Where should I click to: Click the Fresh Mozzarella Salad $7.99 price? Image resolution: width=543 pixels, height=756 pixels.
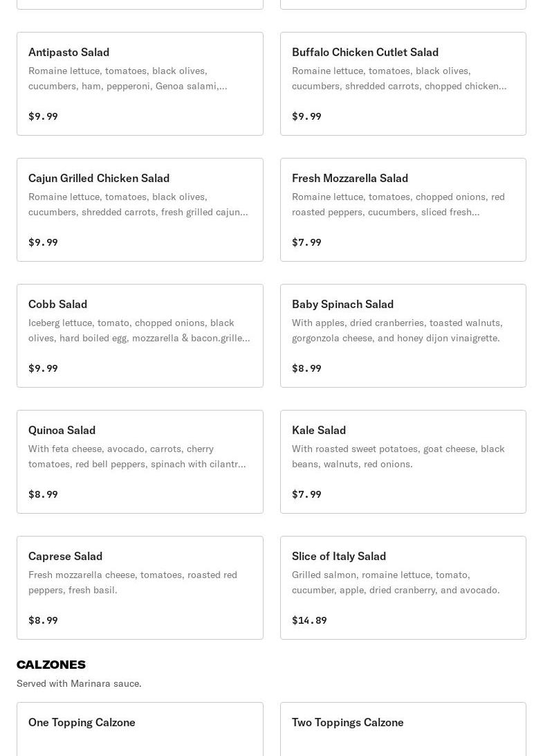pyautogui.click(x=306, y=242)
